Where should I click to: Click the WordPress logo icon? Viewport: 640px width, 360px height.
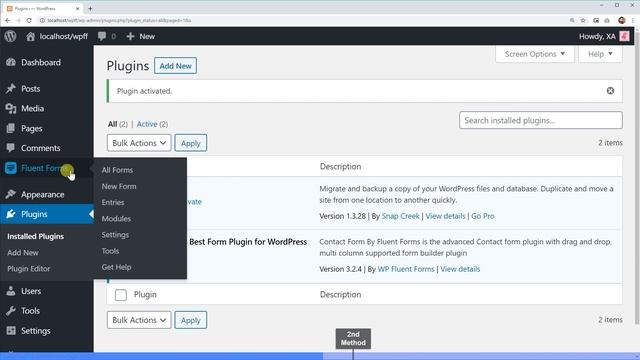click(10, 36)
